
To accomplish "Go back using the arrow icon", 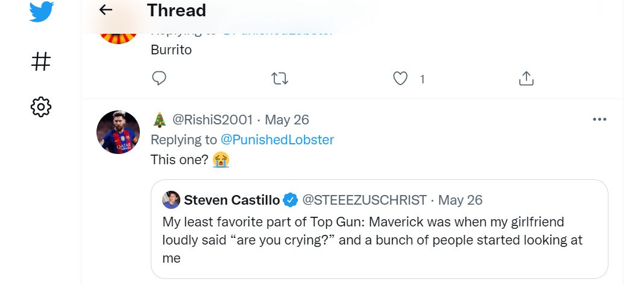I will [106, 10].
